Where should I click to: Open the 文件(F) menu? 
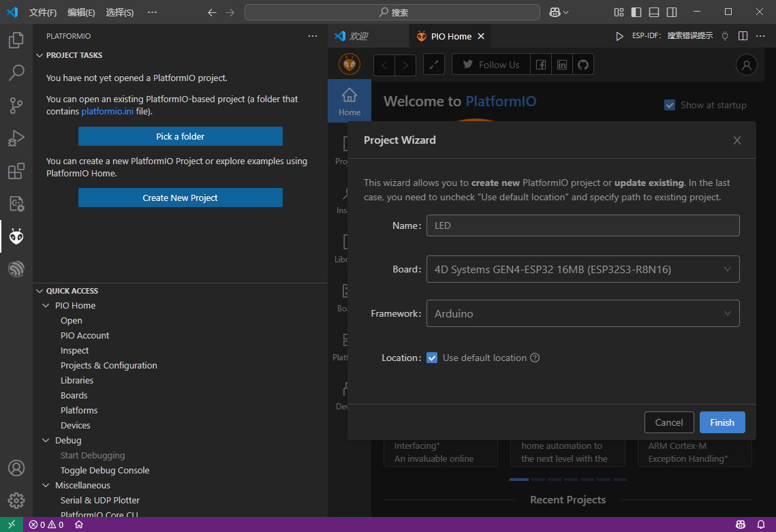point(42,12)
